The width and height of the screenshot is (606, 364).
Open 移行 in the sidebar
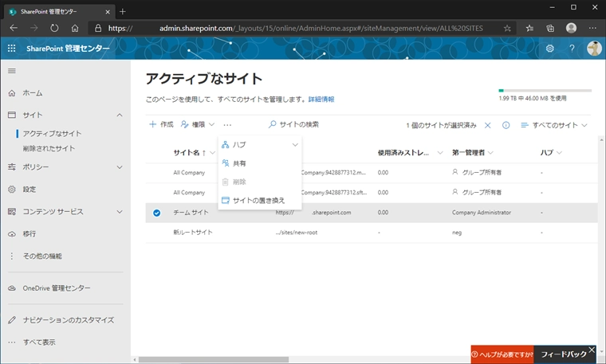point(29,234)
